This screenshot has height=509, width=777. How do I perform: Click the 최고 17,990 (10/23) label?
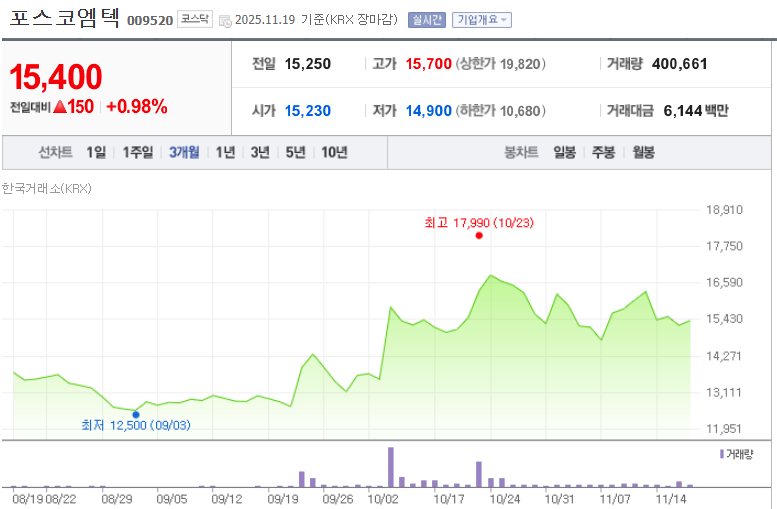[479, 223]
